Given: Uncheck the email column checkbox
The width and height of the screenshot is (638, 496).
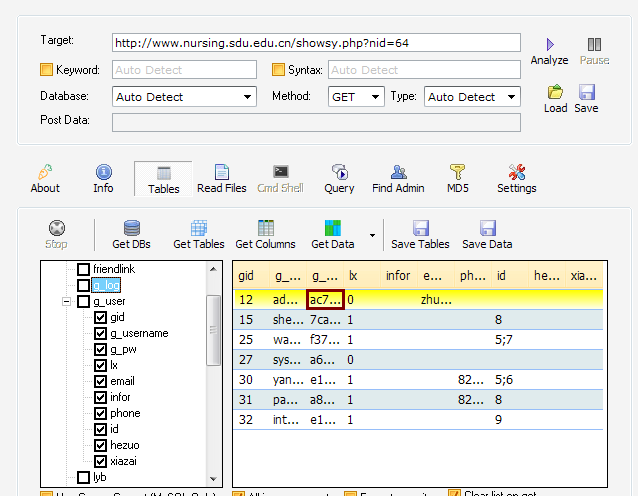Looking at the screenshot, I should click(101, 381).
